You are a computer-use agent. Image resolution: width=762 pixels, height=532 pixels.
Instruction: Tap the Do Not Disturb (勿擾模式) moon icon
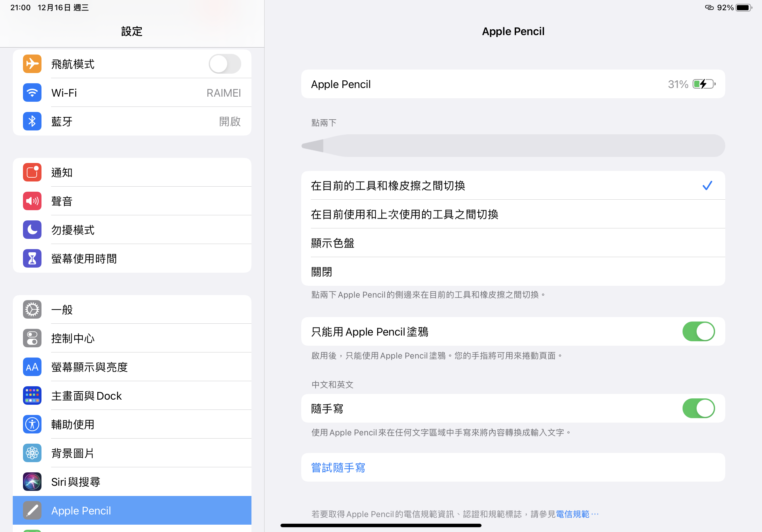(x=32, y=230)
